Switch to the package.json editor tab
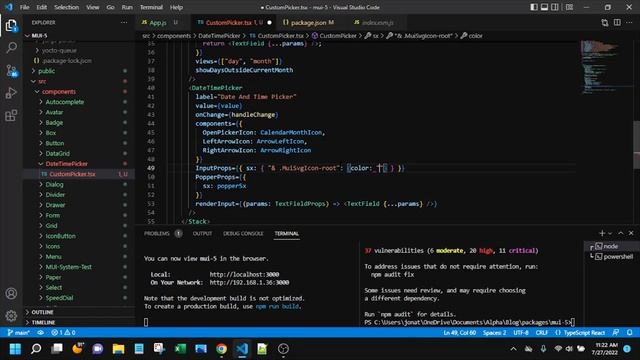The width and height of the screenshot is (640, 360). pyautogui.click(x=309, y=22)
